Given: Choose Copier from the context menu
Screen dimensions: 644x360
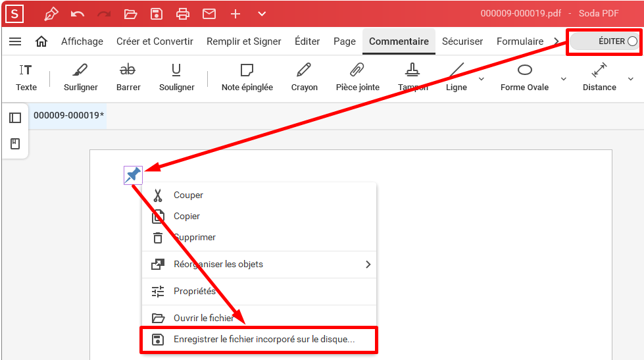Looking at the screenshot, I should click(x=259, y=216).
